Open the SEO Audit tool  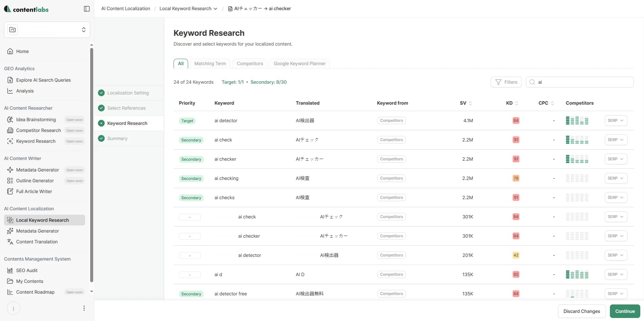[x=27, y=270]
